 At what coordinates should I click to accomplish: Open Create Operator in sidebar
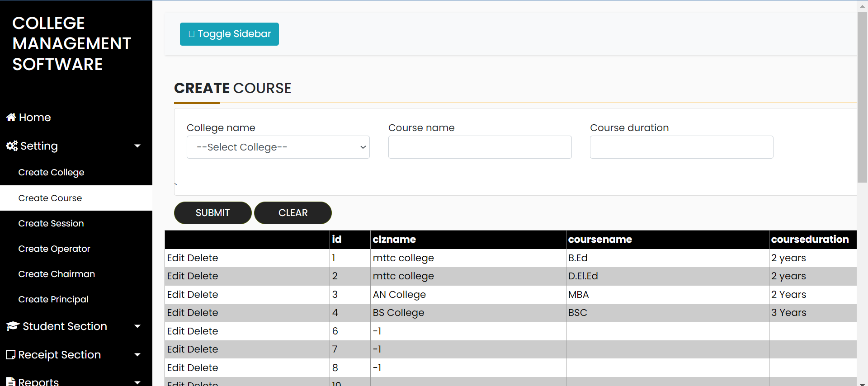tap(54, 249)
